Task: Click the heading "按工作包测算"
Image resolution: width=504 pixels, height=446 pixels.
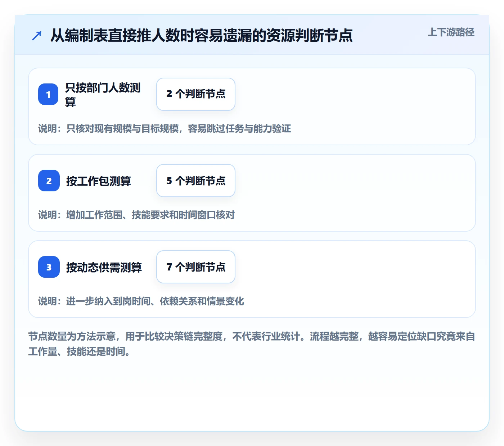Action: pyautogui.click(x=99, y=181)
